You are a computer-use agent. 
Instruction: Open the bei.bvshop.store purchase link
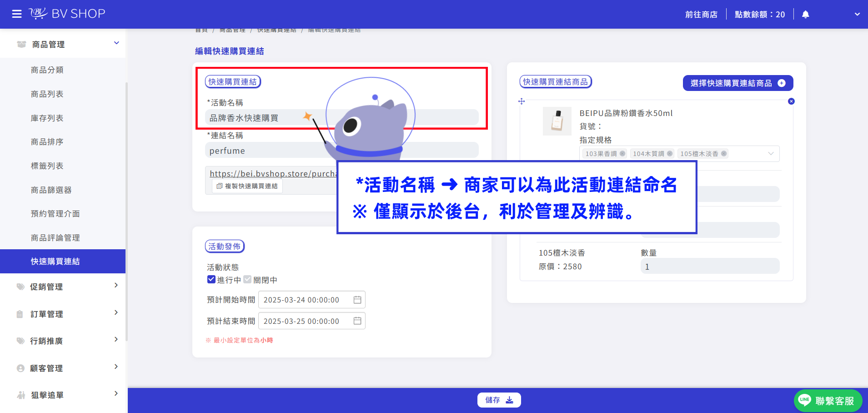273,174
